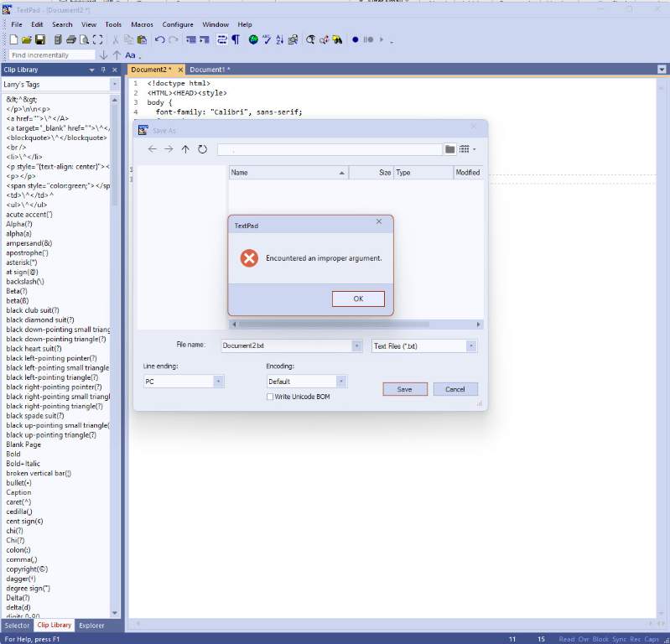This screenshot has width=670, height=644.
Task: Click the Sort A-Z toolbar icon
Action: (x=279, y=39)
